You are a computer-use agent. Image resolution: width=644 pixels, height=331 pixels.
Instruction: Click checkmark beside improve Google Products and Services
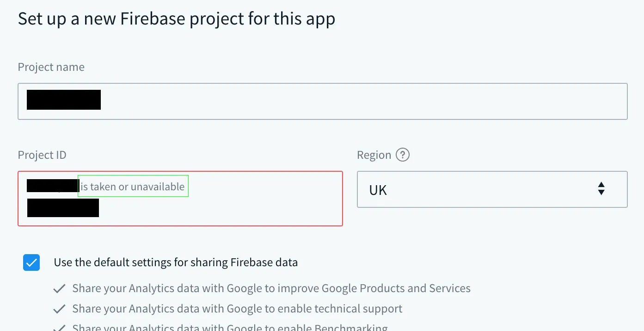point(59,289)
